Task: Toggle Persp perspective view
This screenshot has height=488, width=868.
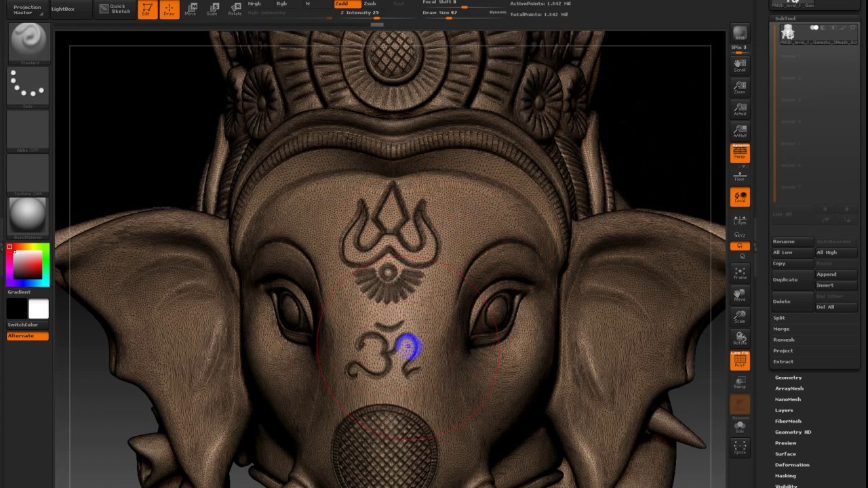Action: 740,153
